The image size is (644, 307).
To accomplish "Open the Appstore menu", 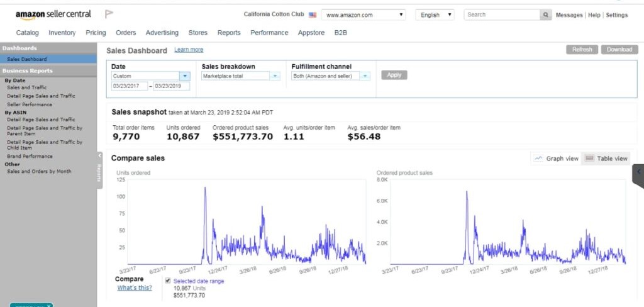I will point(311,33).
